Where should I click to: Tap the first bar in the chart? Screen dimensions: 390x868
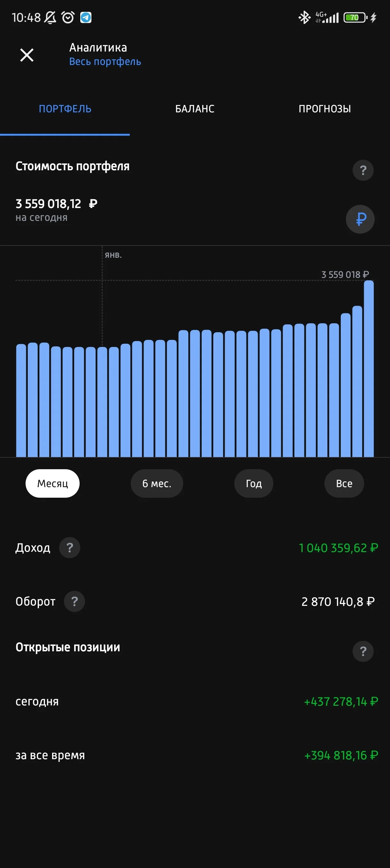tap(21, 400)
